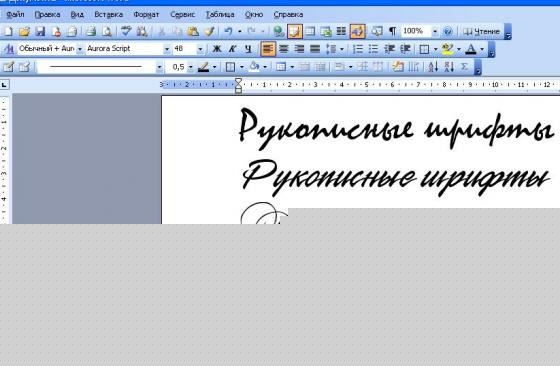This screenshot has height=366, width=560.
Task: Expand the font size 48 dropdown
Action: tap(200, 49)
